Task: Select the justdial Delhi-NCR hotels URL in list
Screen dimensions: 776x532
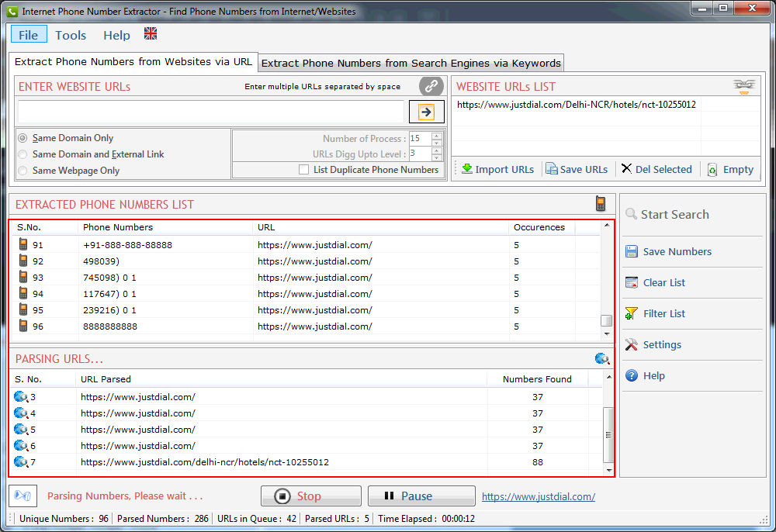Action: (576, 105)
